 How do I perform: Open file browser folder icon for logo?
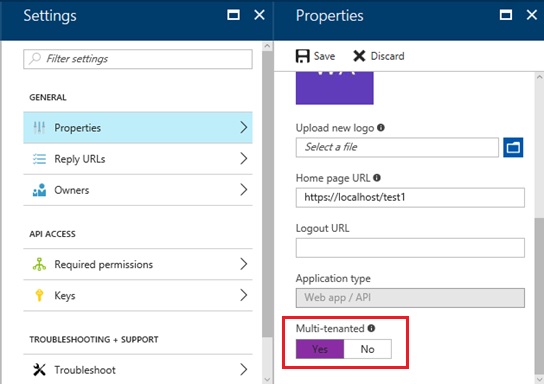click(513, 147)
